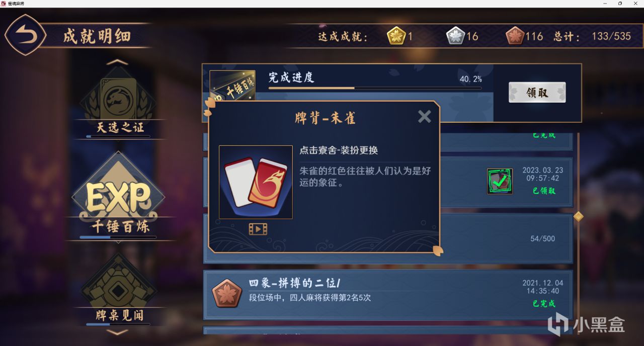Click the silver achievement medal icon

pyautogui.click(x=456, y=36)
